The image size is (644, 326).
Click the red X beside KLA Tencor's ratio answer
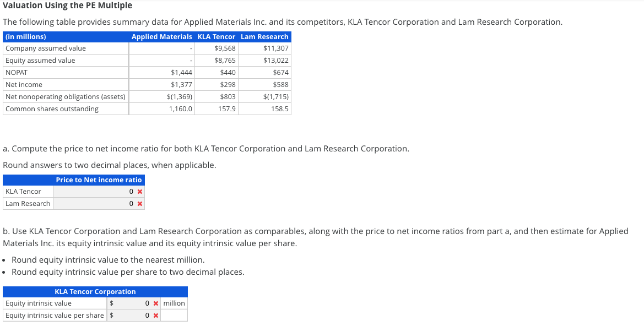[139, 192]
